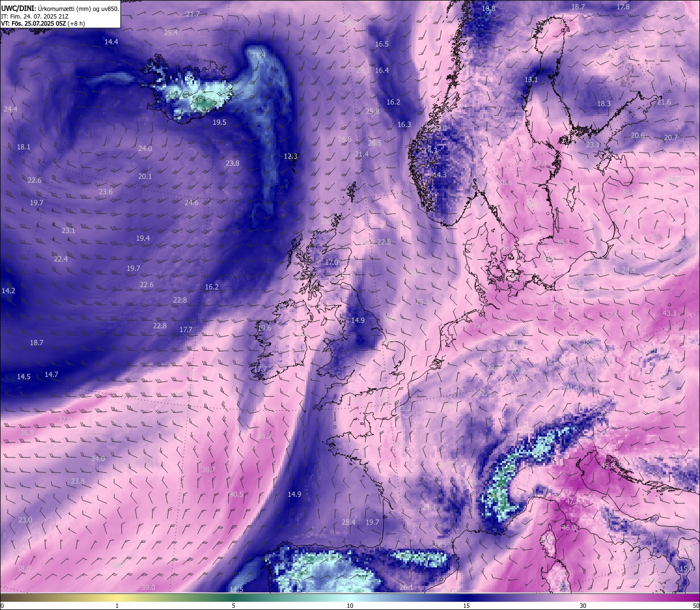Screen dimensions: 700x610
Task: Click the color scale label '5'
Action: 234,606
